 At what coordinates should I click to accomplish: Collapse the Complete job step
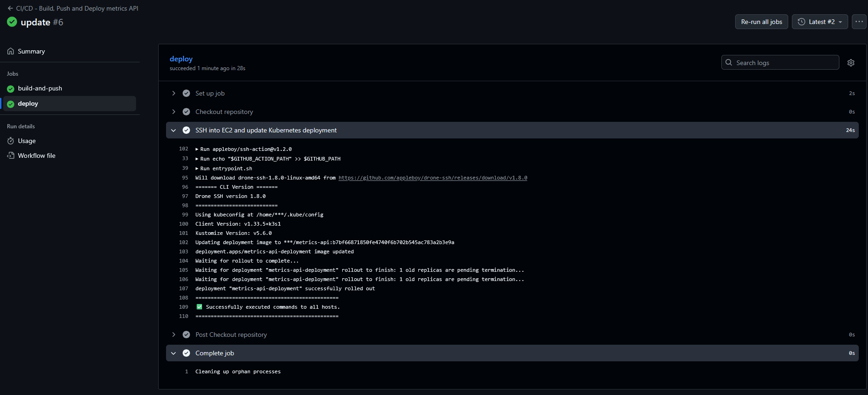click(x=174, y=353)
